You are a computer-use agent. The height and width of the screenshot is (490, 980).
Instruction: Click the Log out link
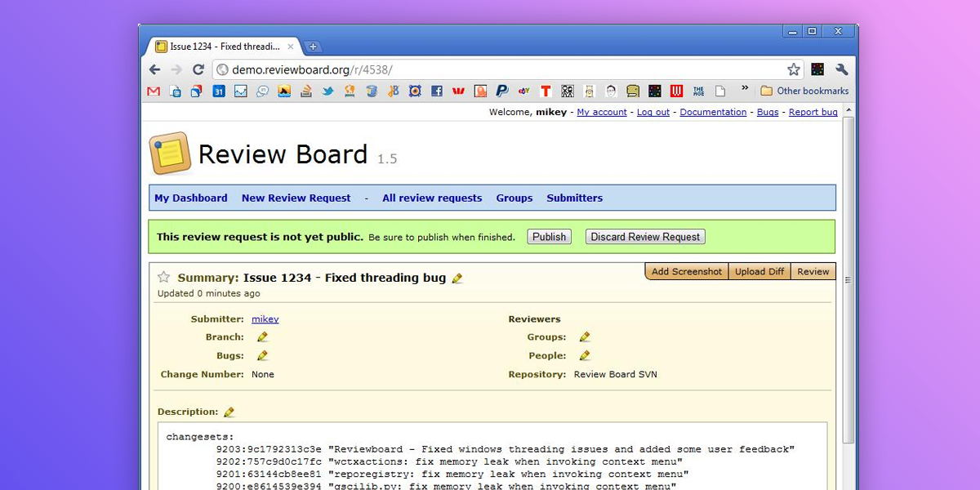coord(653,113)
